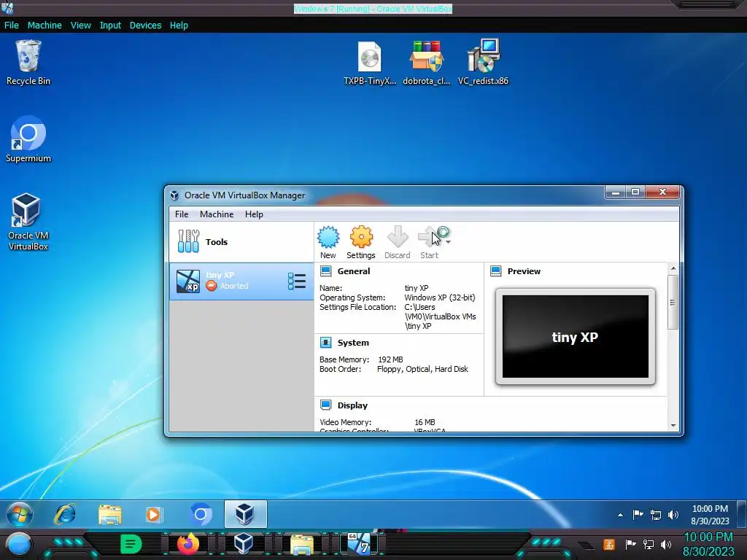Click orange Java icon in host tray
Viewport: 747px width, 560px height.
tap(609, 544)
